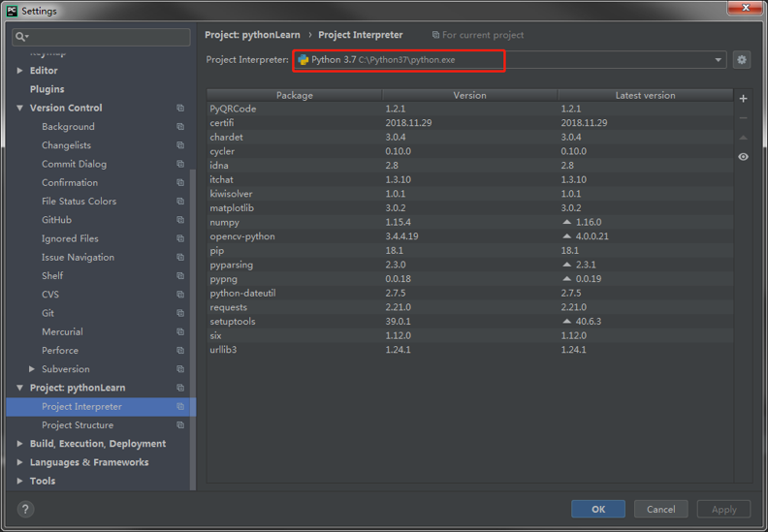Viewport: 768px width, 532px height.
Task: Select the matplotlib package row
Action: [x=470, y=208]
